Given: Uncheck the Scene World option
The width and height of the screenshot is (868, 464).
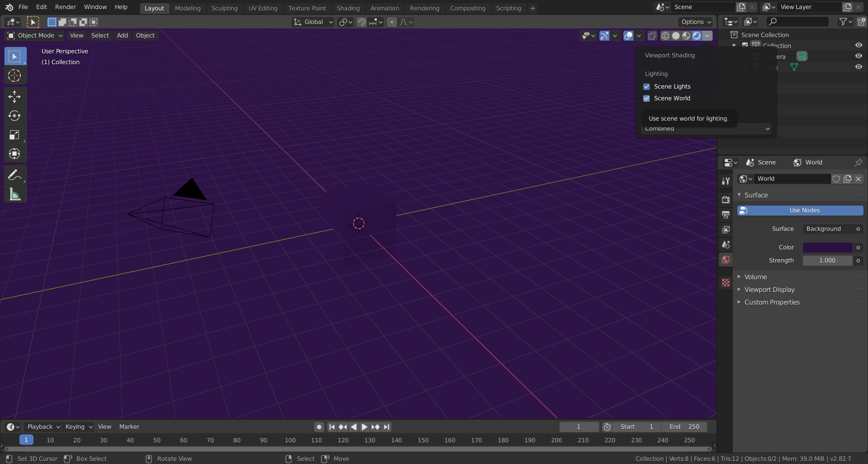Looking at the screenshot, I should pos(646,98).
